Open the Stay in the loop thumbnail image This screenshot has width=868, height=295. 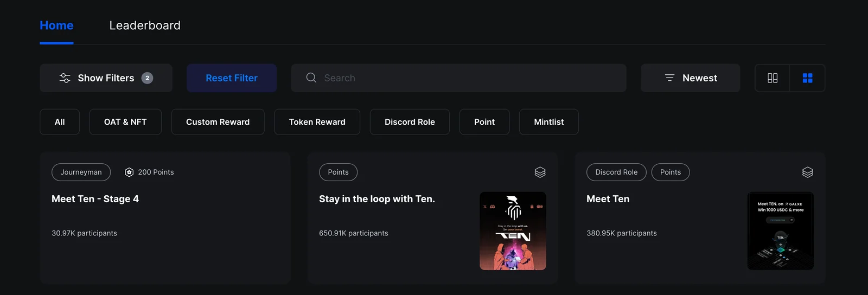(x=513, y=231)
